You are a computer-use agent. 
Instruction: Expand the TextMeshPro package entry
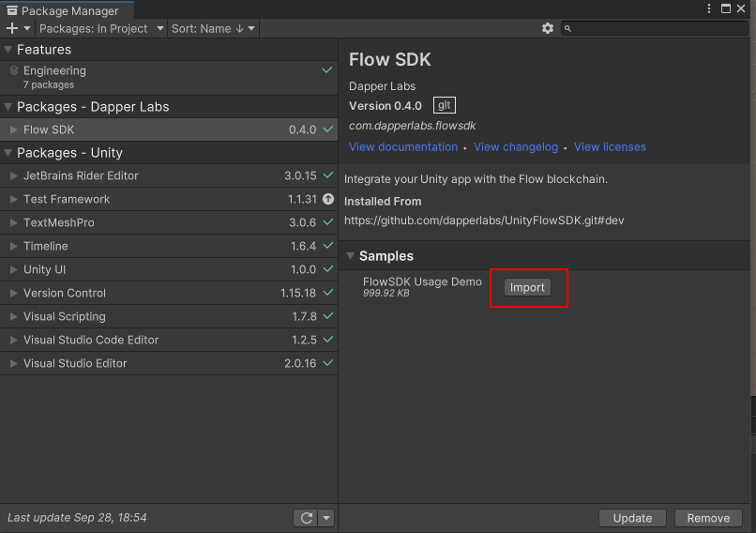pos(13,222)
